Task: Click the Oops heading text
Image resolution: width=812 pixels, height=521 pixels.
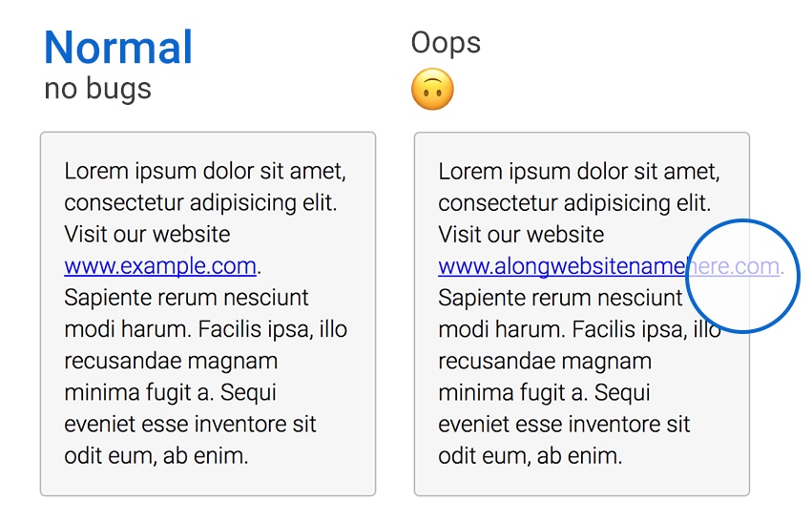Action: 446,43
